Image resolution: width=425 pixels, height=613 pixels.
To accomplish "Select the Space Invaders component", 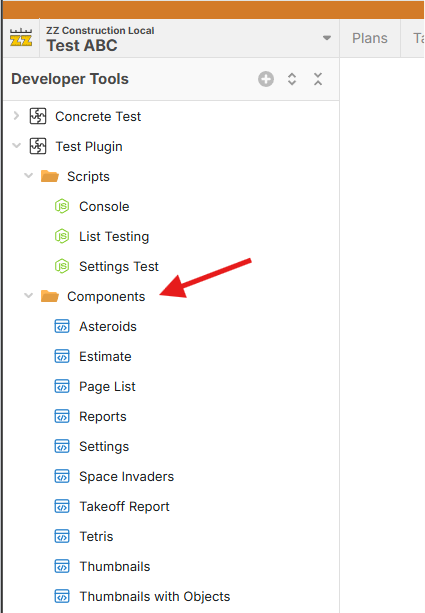I will pyautogui.click(x=126, y=477).
